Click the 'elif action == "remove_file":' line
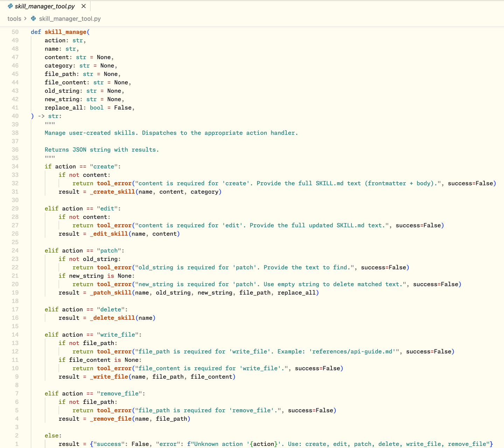Screen dimensions: 504x448 coord(95,393)
